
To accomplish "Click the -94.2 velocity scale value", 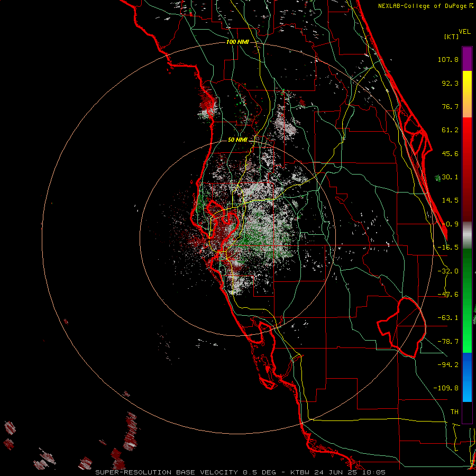I will pyautogui.click(x=448, y=364).
